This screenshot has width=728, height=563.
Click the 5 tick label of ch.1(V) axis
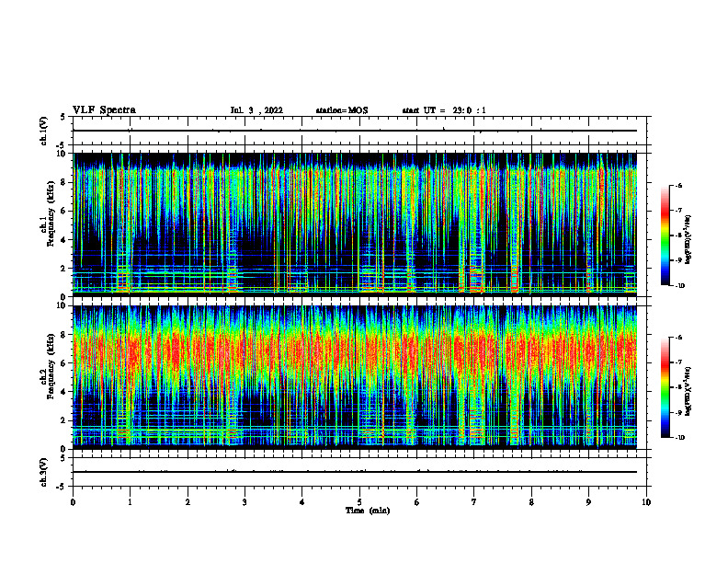pos(63,117)
